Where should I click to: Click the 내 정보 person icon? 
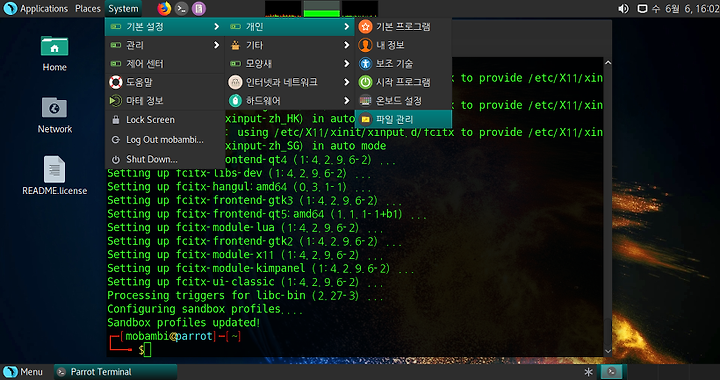pyautogui.click(x=366, y=45)
